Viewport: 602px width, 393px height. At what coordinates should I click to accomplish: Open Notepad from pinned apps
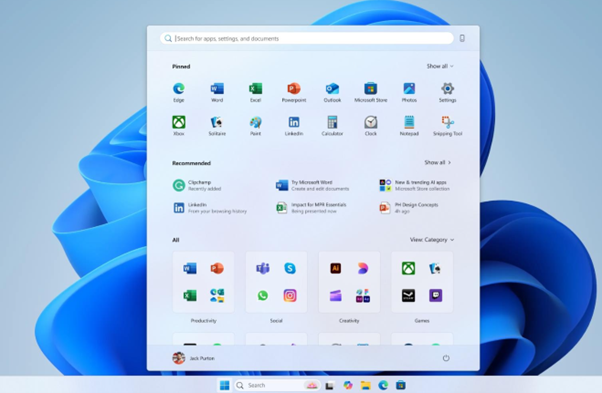409,126
